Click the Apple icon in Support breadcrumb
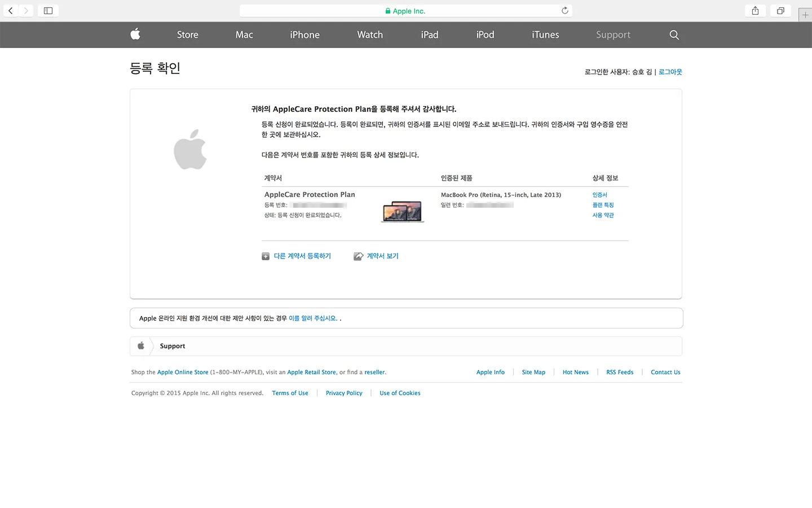Image resolution: width=812 pixels, height=508 pixels. [141, 346]
